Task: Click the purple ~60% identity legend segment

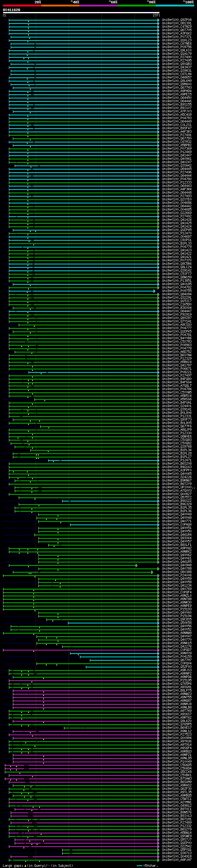Action: (98, 6)
